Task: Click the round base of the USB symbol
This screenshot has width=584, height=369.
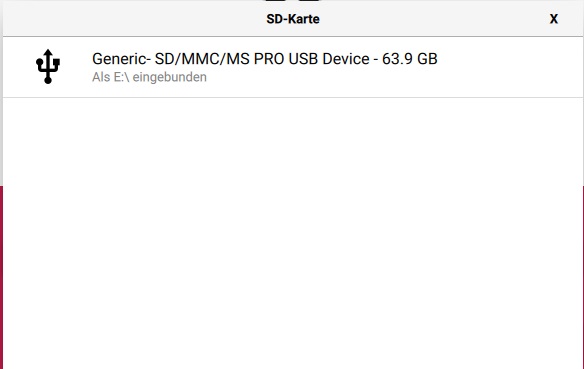Action: 48,80
